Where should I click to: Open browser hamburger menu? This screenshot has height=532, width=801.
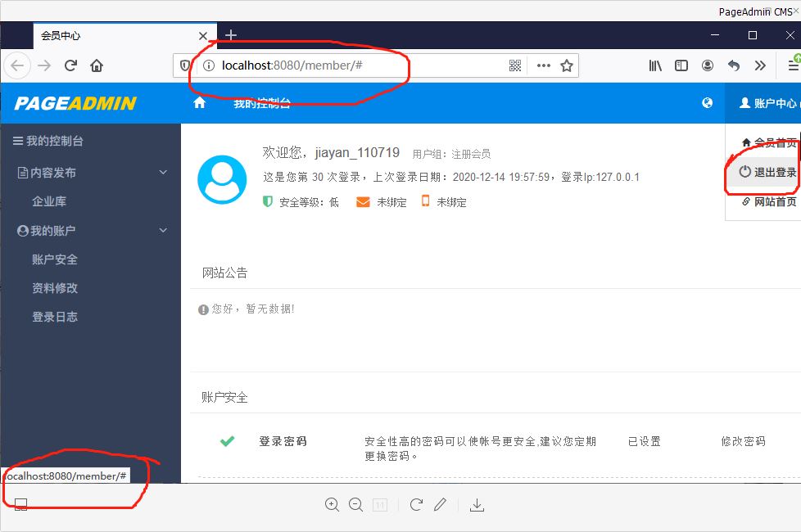pos(794,65)
